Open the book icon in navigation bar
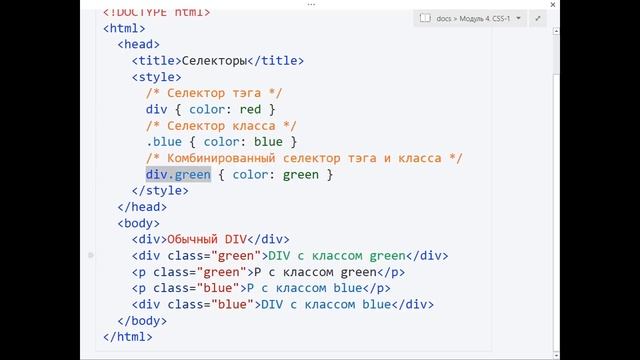 [x=425, y=18]
